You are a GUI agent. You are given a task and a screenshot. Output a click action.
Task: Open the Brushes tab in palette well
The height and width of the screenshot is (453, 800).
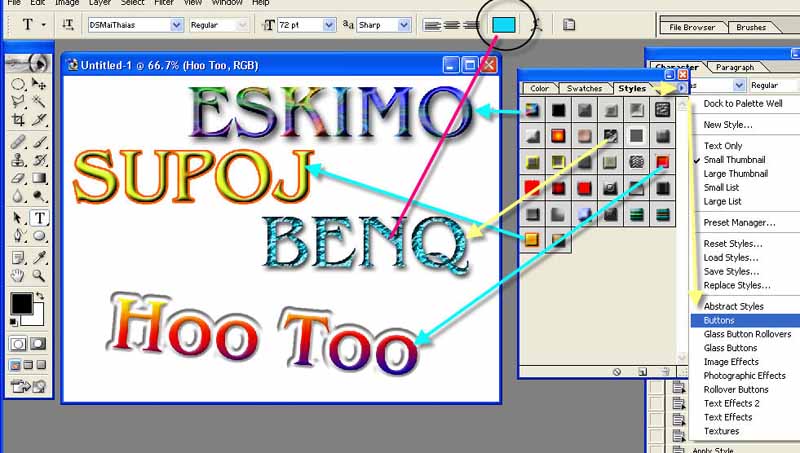pyautogui.click(x=751, y=27)
